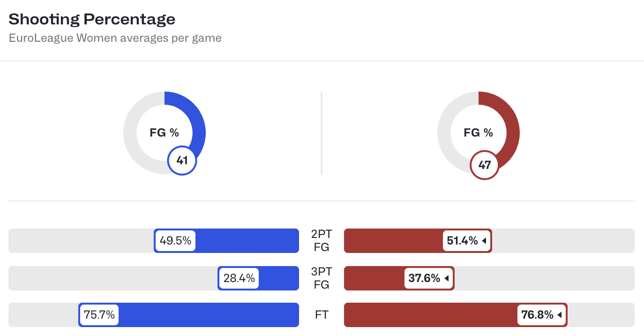Click the FT row label
The width and height of the screenshot is (644, 336).
pyautogui.click(x=322, y=315)
